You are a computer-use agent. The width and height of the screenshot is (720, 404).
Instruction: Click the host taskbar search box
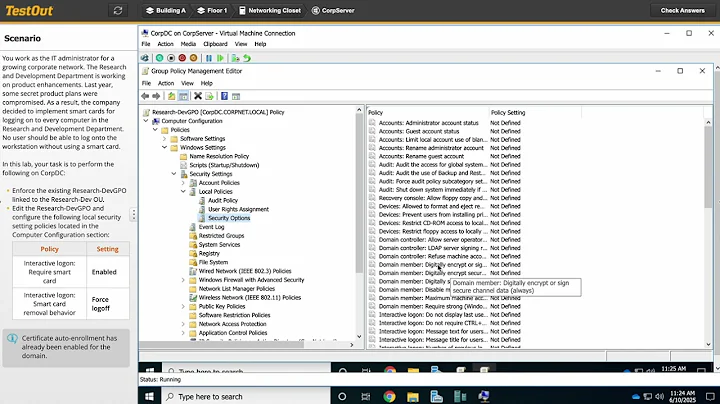(x=246, y=396)
